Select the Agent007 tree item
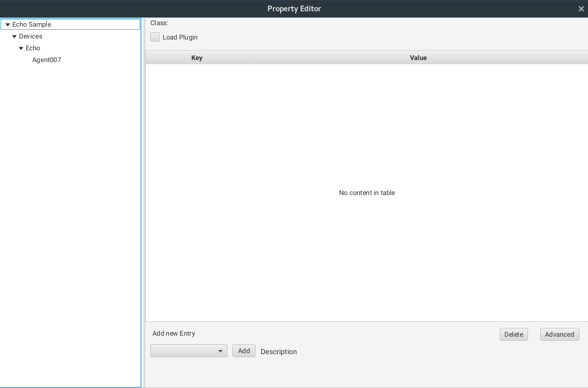The width and height of the screenshot is (588, 388). (47, 60)
